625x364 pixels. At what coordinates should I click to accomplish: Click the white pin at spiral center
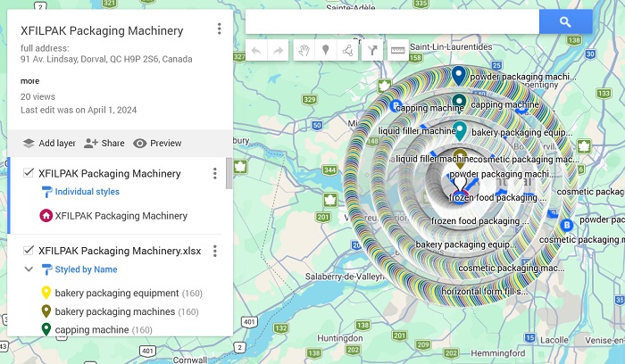pos(460,183)
